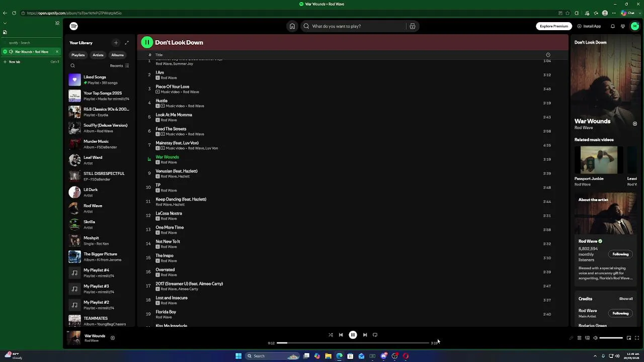Open the Miniplayer

629,338
